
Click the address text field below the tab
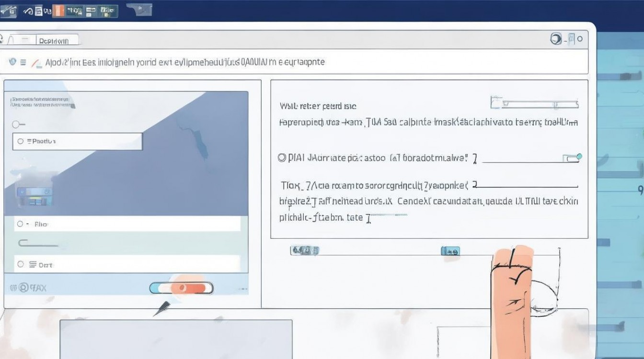coord(294,62)
